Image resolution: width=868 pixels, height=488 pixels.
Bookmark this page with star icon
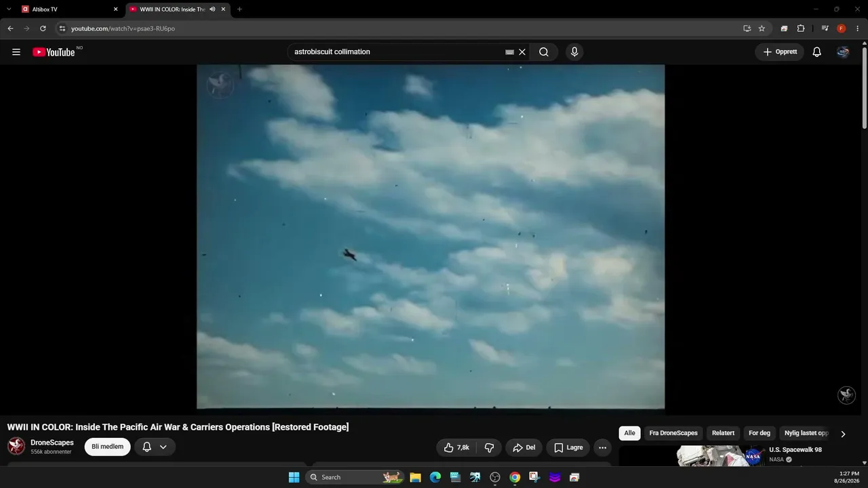[x=762, y=28]
